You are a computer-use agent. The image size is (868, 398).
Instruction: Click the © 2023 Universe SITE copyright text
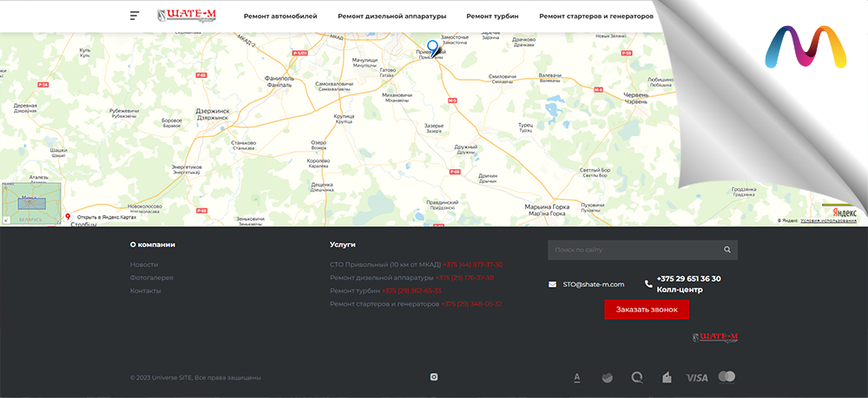[195, 377]
